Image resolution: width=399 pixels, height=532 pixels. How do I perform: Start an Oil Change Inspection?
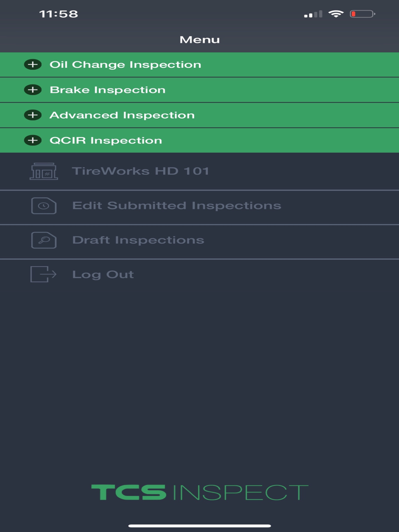click(x=125, y=65)
